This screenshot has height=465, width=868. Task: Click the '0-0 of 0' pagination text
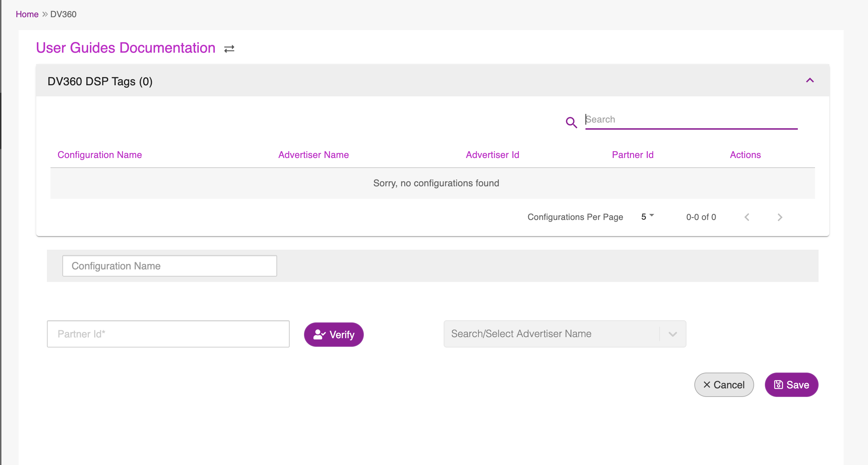[701, 217]
